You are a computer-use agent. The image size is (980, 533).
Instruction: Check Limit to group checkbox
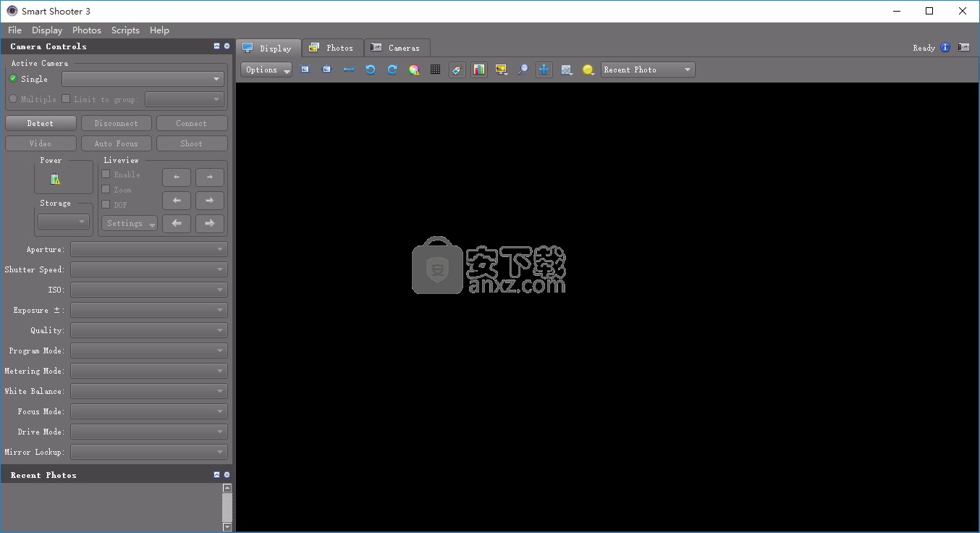tap(66, 98)
